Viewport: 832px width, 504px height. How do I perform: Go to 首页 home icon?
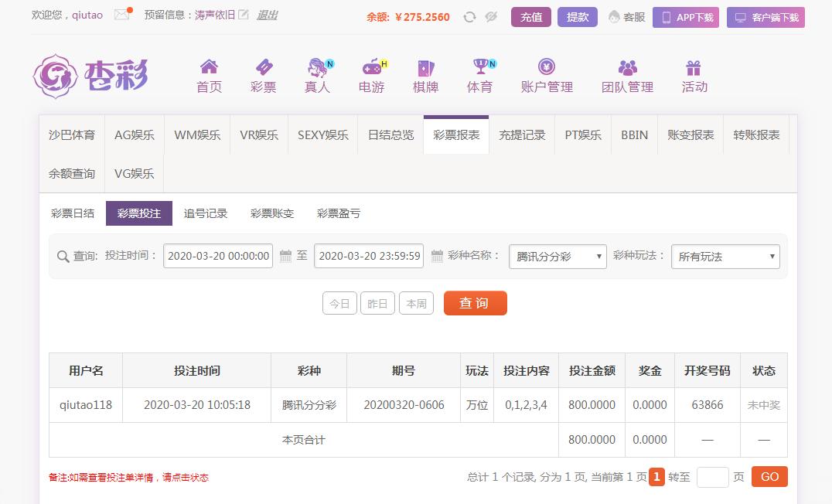[209, 66]
